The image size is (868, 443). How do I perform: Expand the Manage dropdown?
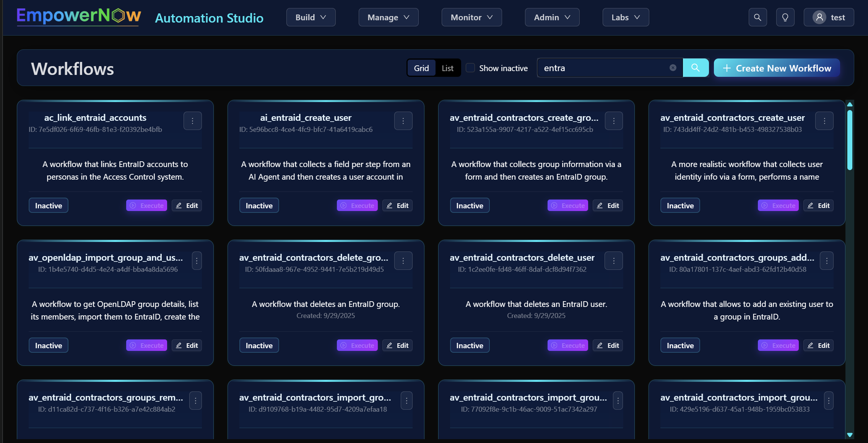click(x=388, y=17)
